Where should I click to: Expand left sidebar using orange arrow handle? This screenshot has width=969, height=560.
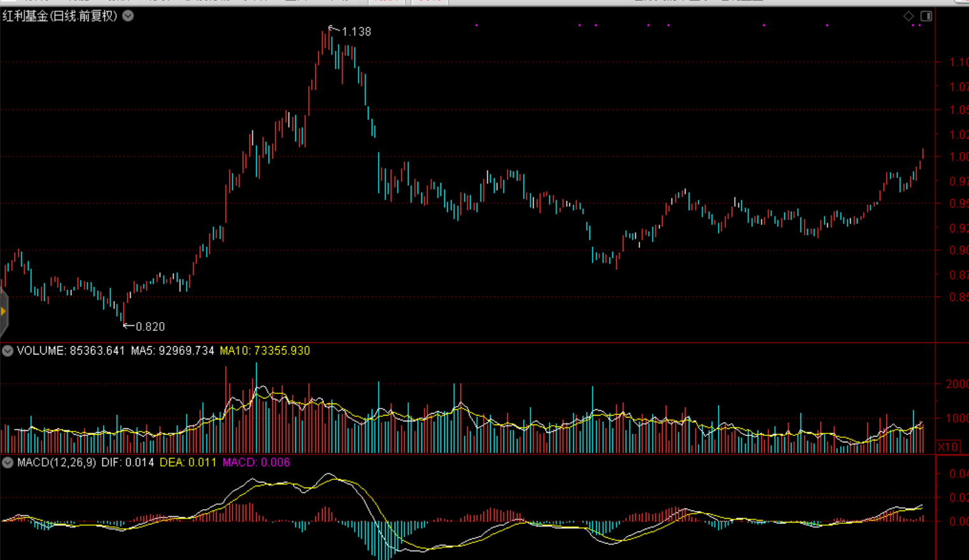(3, 311)
